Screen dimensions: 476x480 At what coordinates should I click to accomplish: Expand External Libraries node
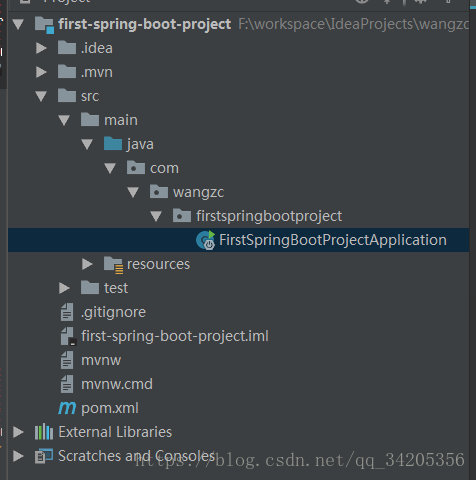[x=18, y=432]
